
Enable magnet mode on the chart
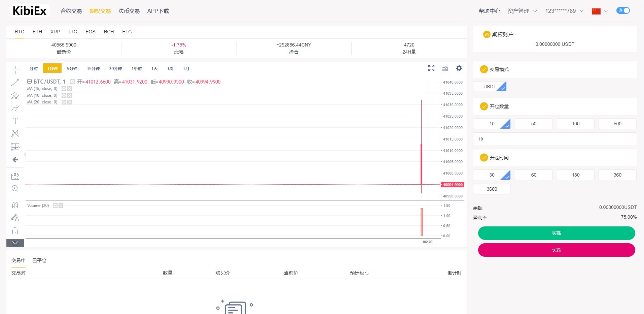[15, 205]
